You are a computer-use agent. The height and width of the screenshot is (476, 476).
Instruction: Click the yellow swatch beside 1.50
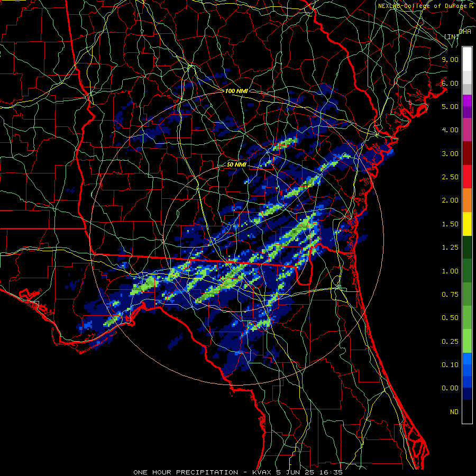[467, 224]
